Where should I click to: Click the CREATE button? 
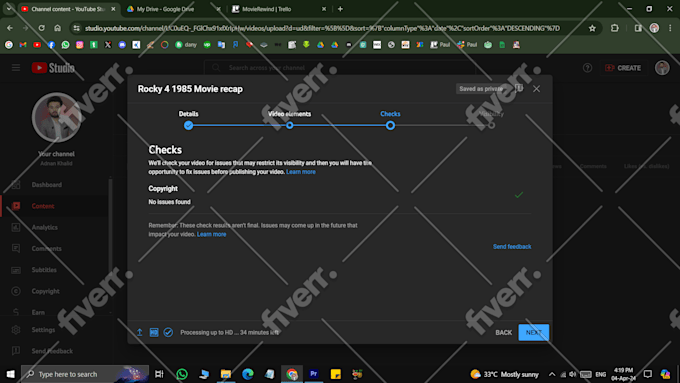(x=623, y=68)
